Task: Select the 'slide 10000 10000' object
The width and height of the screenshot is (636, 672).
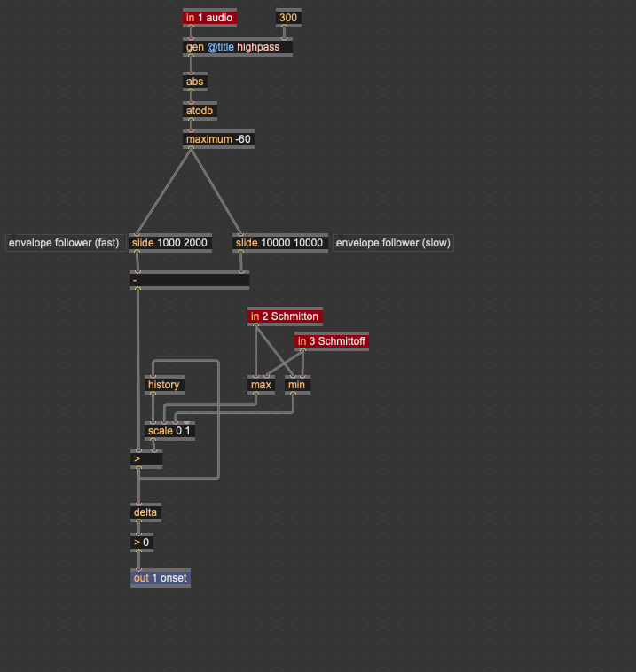Action: tap(279, 243)
